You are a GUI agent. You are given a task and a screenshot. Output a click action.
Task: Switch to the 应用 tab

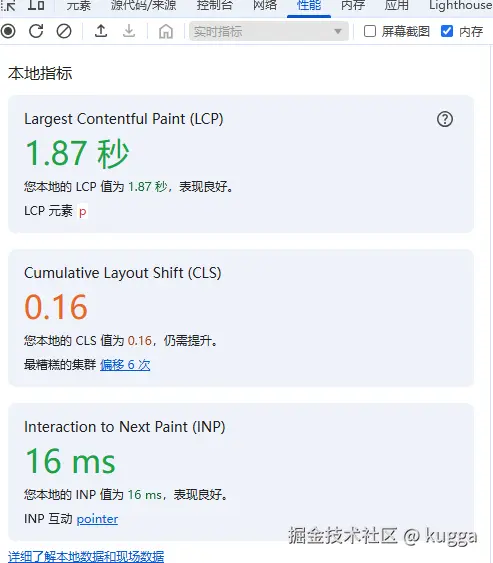[x=397, y=5]
